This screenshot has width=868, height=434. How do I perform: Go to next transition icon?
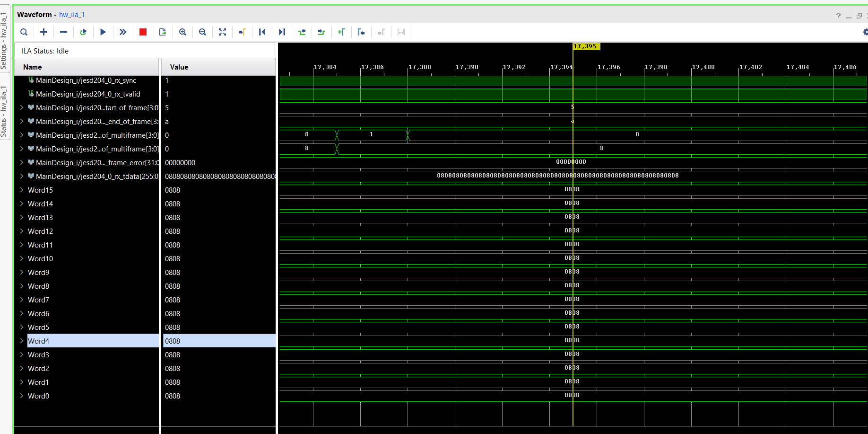pos(321,32)
